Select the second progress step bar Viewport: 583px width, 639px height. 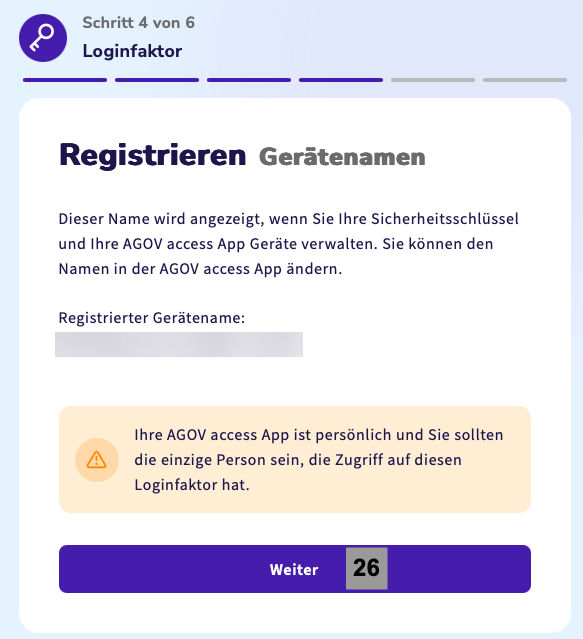coord(157,80)
